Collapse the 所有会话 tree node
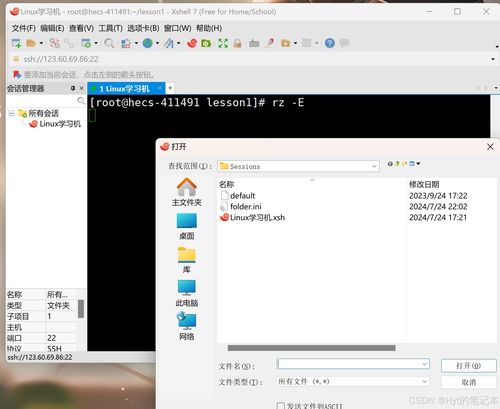The image size is (500, 409). point(11,113)
